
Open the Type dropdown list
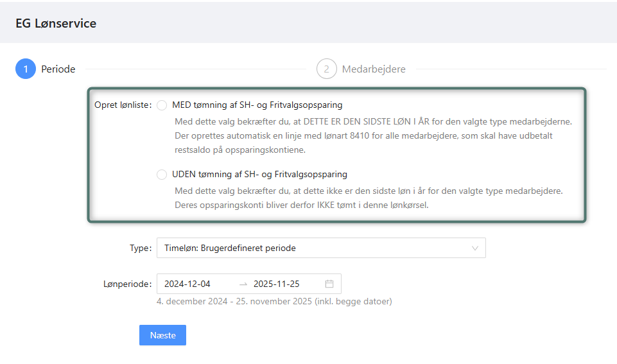315,248
